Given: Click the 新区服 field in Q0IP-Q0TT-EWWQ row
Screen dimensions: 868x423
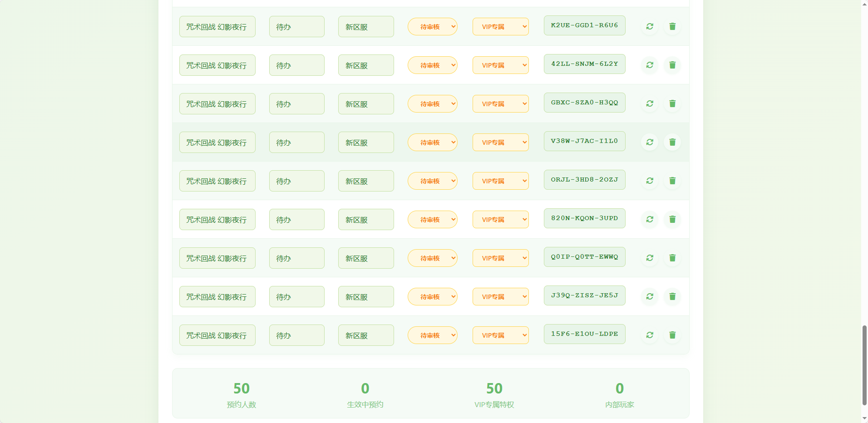Looking at the screenshot, I should [x=365, y=258].
